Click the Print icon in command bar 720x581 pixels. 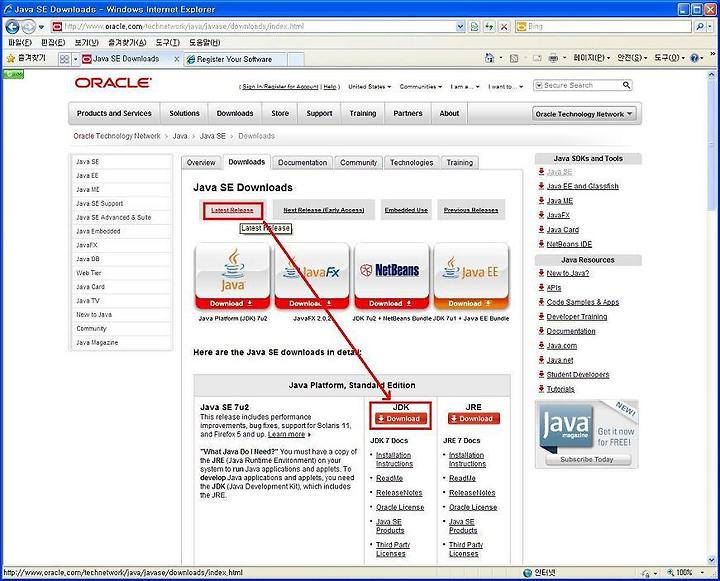click(x=553, y=58)
